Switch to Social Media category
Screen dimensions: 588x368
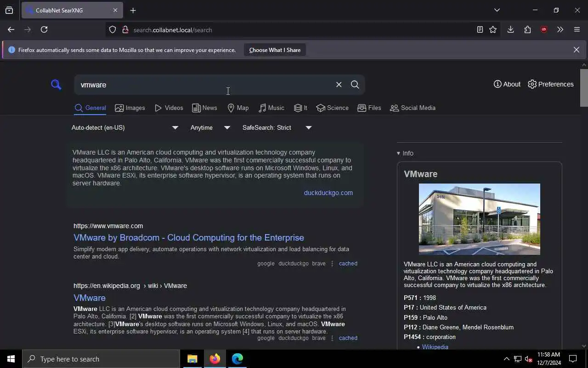(x=413, y=108)
